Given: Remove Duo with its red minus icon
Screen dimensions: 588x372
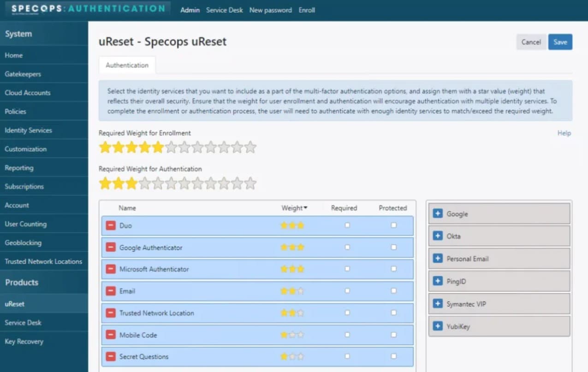Looking at the screenshot, I should [111, 225].
